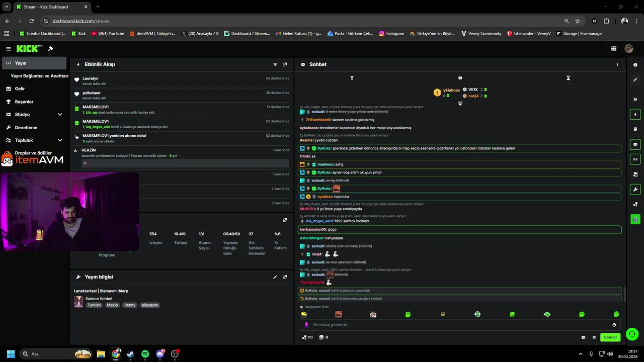644x362 pixels.
Task: Open Venny Community bookmark
Action: click(x=480, y=34)
